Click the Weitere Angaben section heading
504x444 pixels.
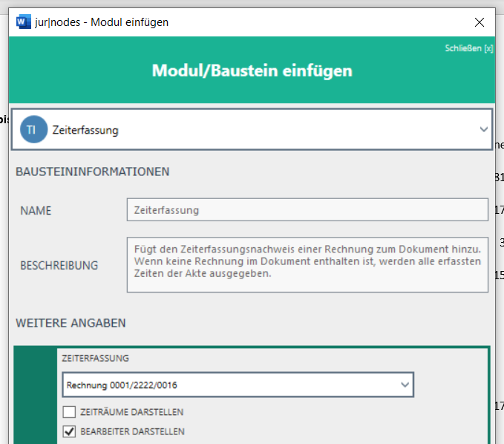pyautogui.click(x=71, y=323)
